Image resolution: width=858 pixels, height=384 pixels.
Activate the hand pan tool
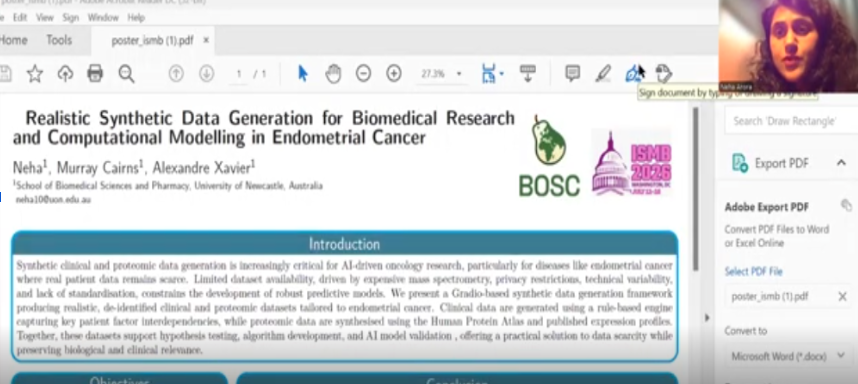coord(333,73)
